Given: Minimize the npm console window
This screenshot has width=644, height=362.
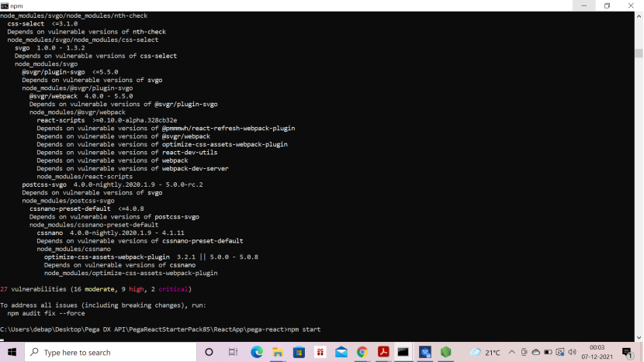Looking at the screenshot, I should (584, 5).
